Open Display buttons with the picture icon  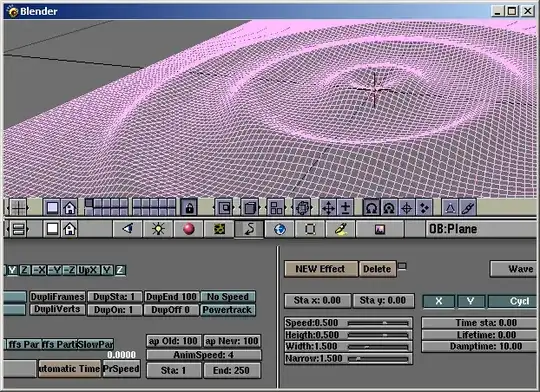click(x=380, y=229)
